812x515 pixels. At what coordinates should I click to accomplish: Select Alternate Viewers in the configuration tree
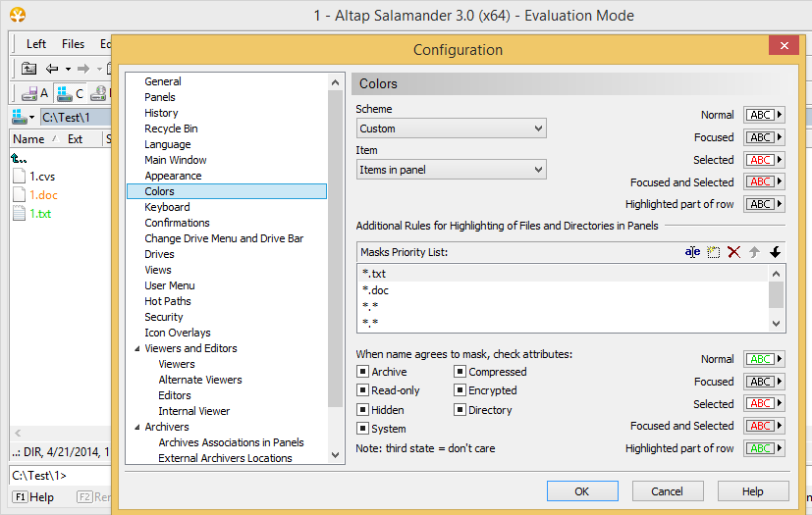click(200, 380)
